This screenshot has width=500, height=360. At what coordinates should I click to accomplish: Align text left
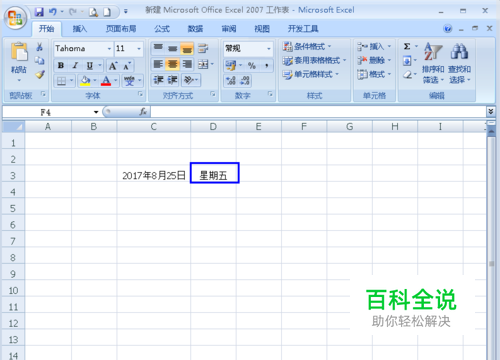pyautogui.click(x=158, y=64)
